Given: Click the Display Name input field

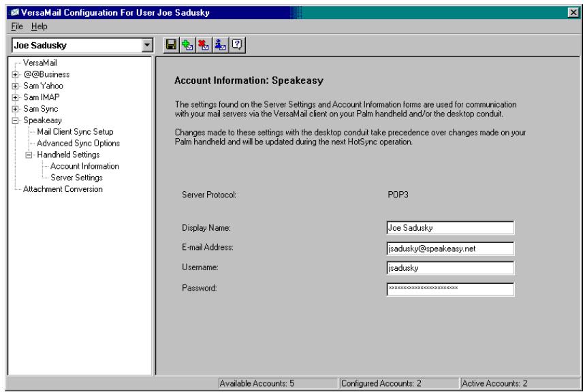Looking at the screenshot, I should (x=450, y=228).
